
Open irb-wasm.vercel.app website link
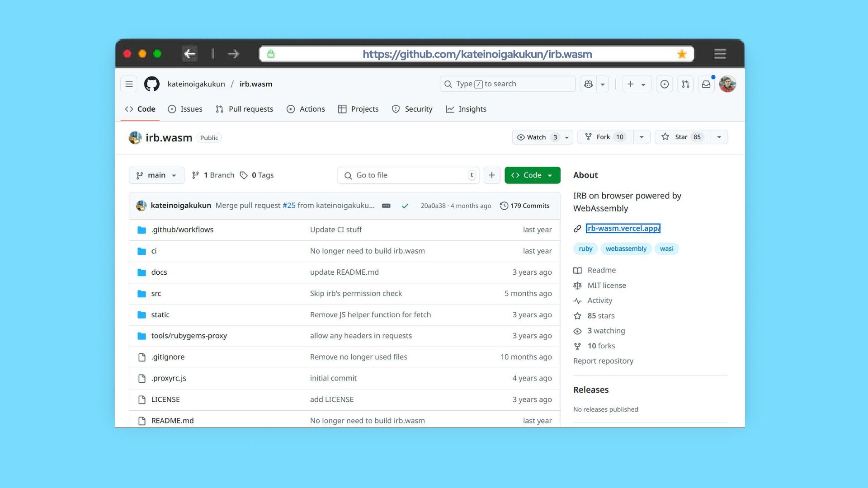(623, 229)
